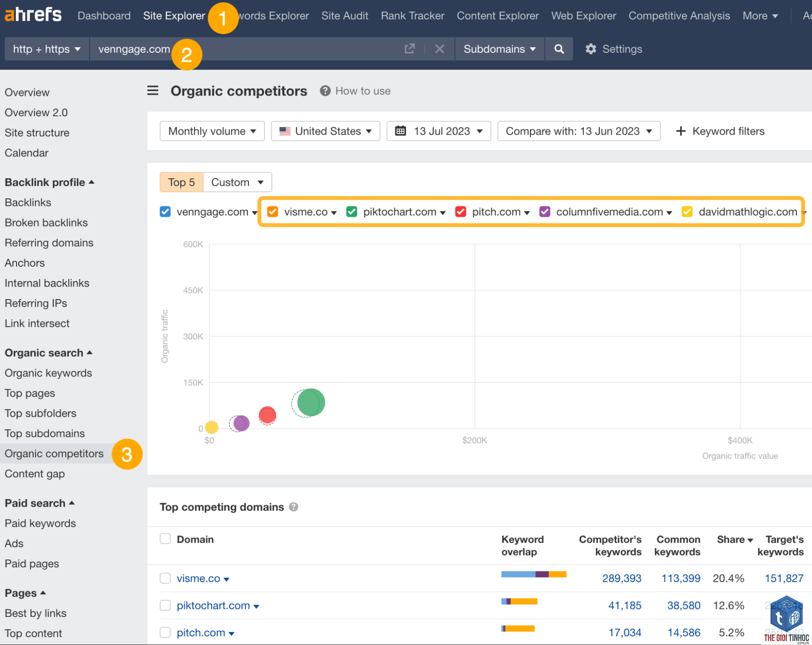Click the magnifier search button

pyautogui.click(x=559, y=49)
